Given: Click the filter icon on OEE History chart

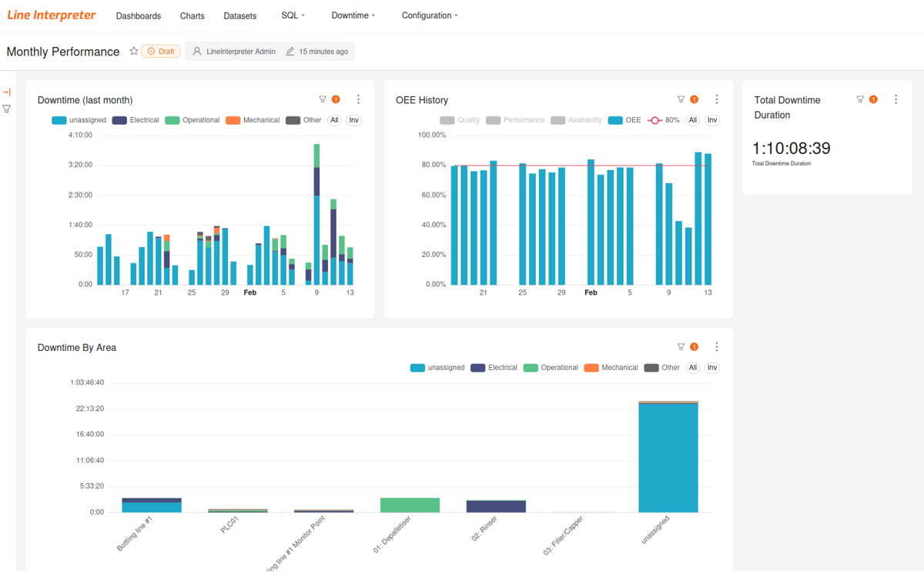Looking at the screenshot, I should click(x=681, y=99).
